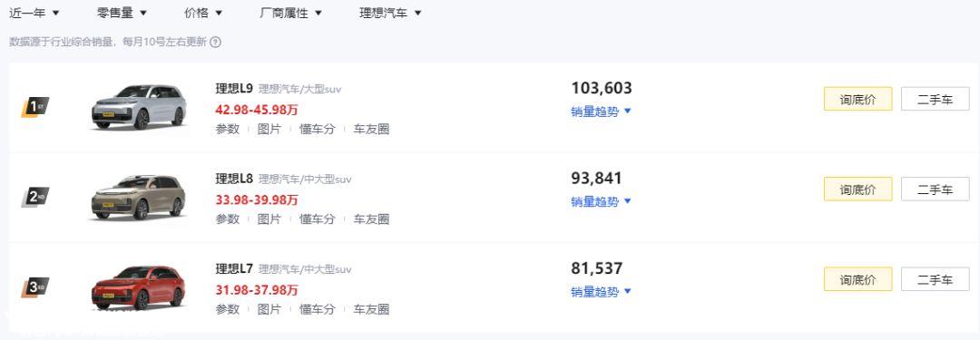Open the red 理想L7 car thumbnail
This screenshot has height=340, width=980.
tap(138, 287)
